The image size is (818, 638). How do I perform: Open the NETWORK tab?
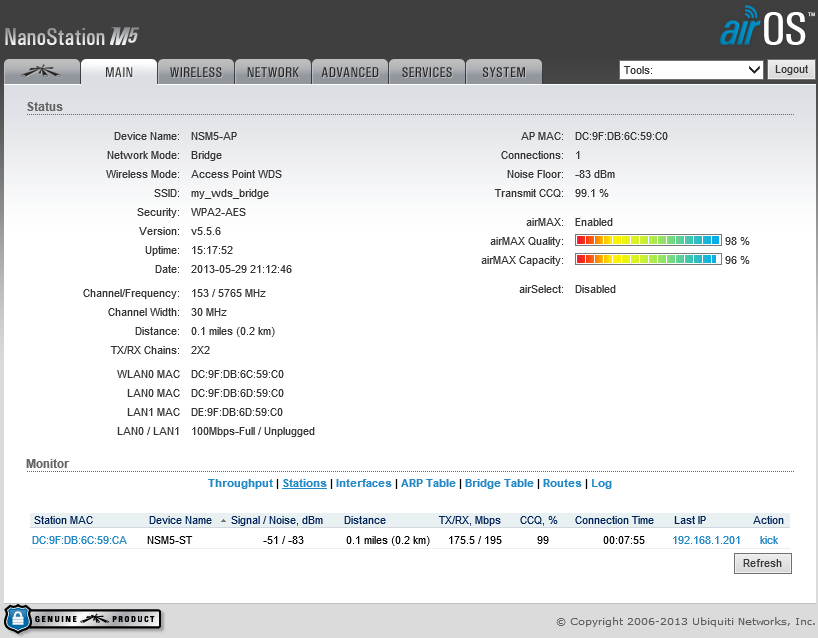coord(273,72)
